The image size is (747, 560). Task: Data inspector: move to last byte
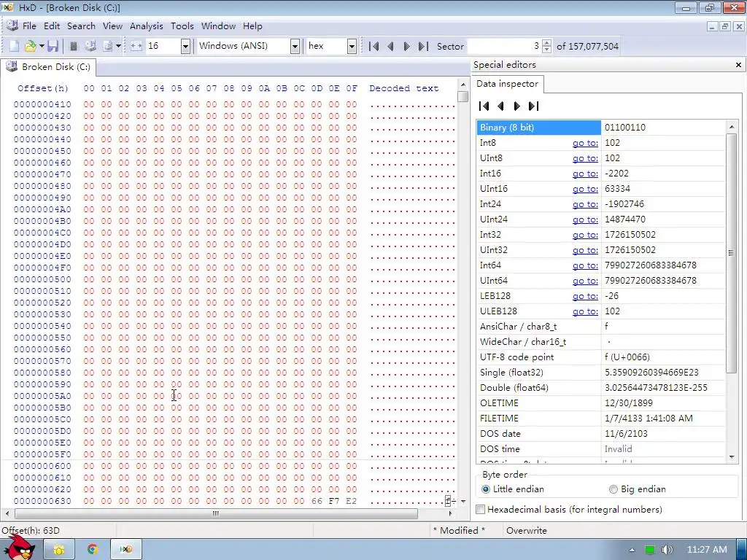(533, 106)
